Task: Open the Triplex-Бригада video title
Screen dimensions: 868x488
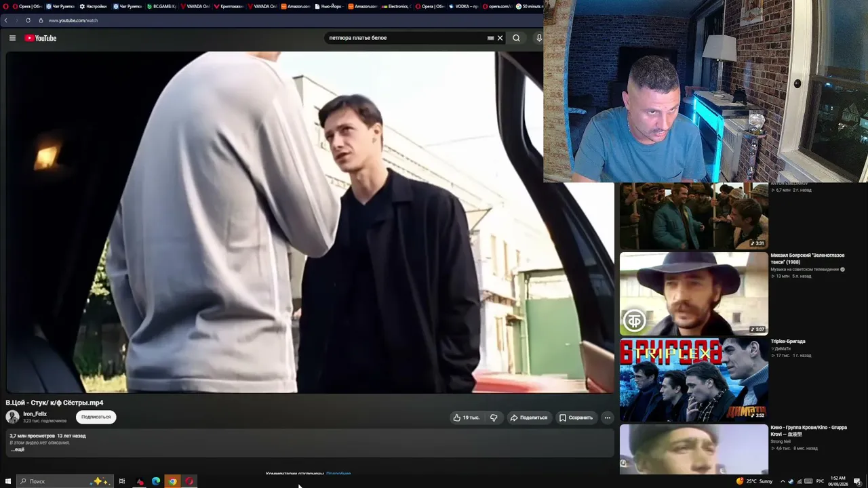Action: [x=788, y=341]
